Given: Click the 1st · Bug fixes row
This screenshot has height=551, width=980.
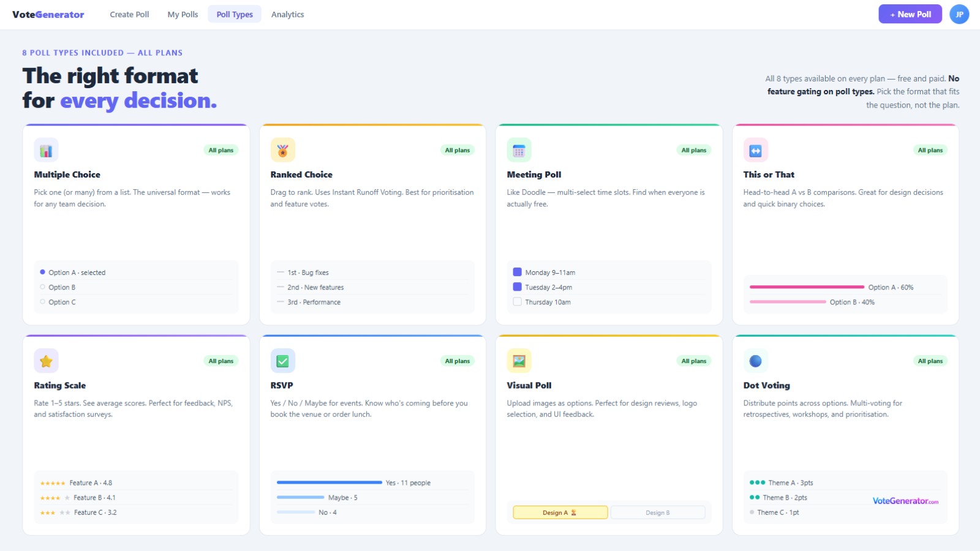Looking at the screenshot, I should point(372,272).
